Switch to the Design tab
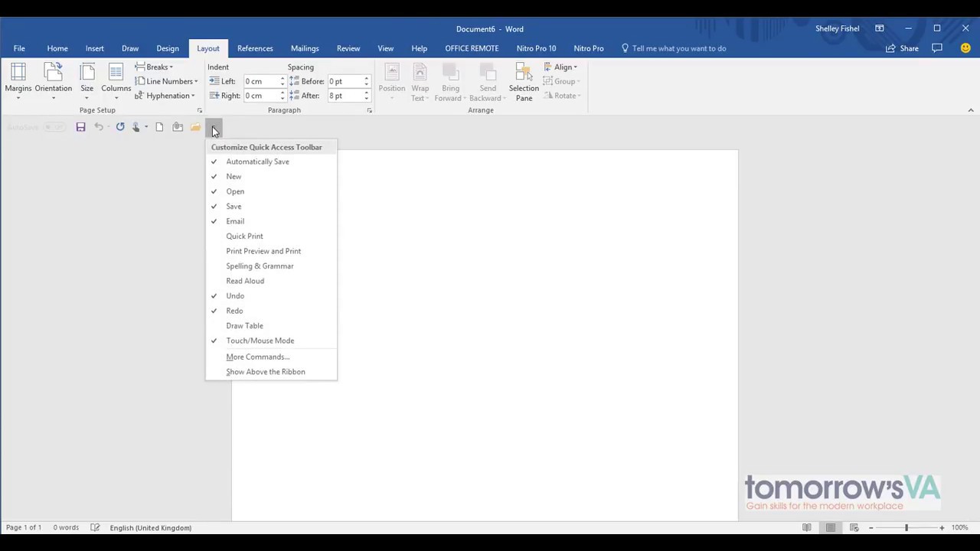The image size is (980, 551). pos(168,48)
